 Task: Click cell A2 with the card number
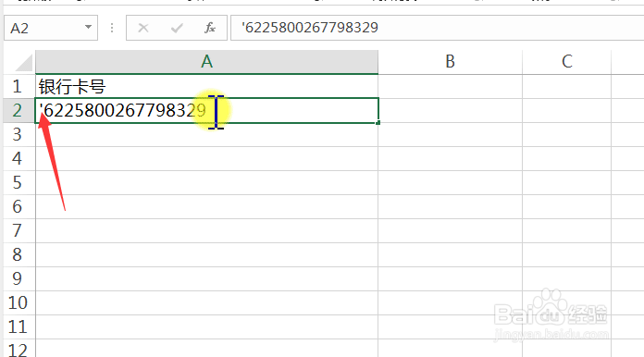pyautogui.click(x=206, y=110)
